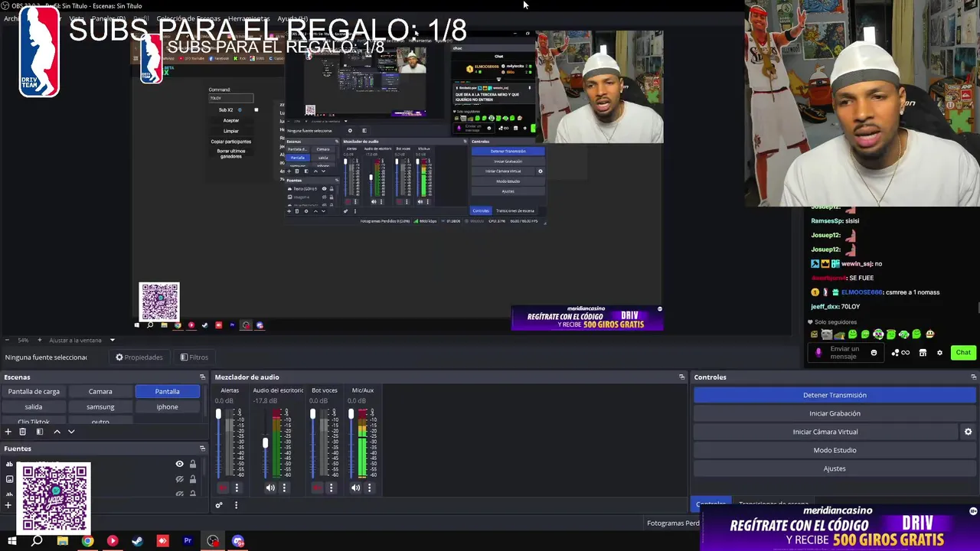Open advanced audio properties gear in mixer

point(219,505)
